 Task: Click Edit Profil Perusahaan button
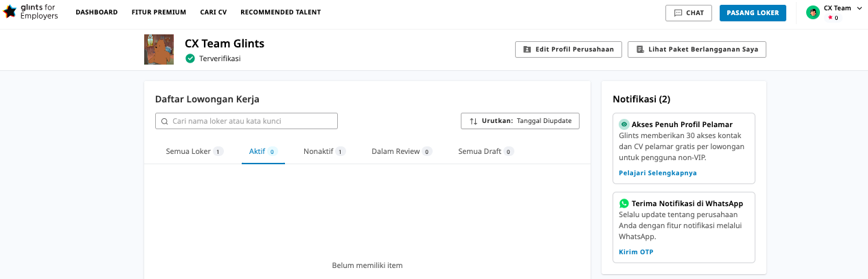(x=569, y=49)
